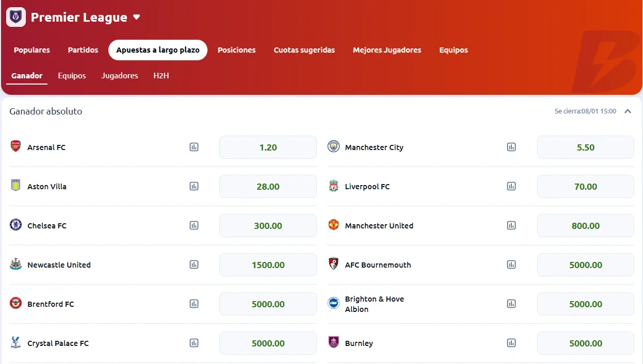Click the Premier League shield logo
Viewport: 643px width, 364px height.
15,16
